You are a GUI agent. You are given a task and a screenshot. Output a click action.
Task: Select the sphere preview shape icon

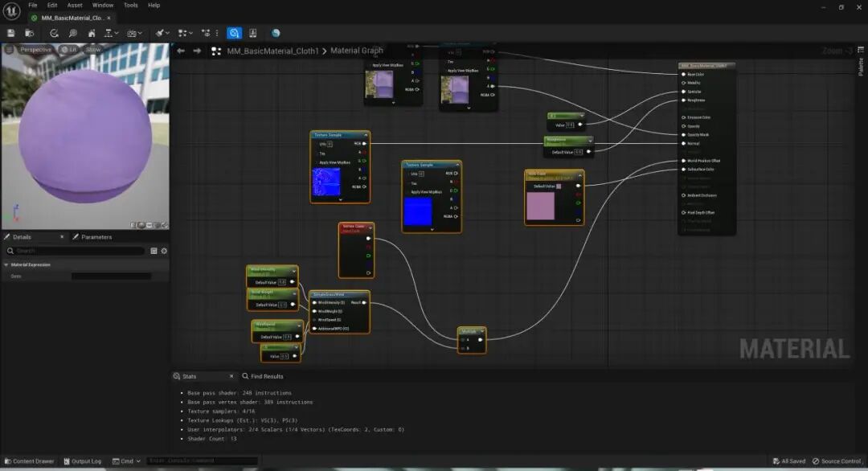[x=141, y=225]
